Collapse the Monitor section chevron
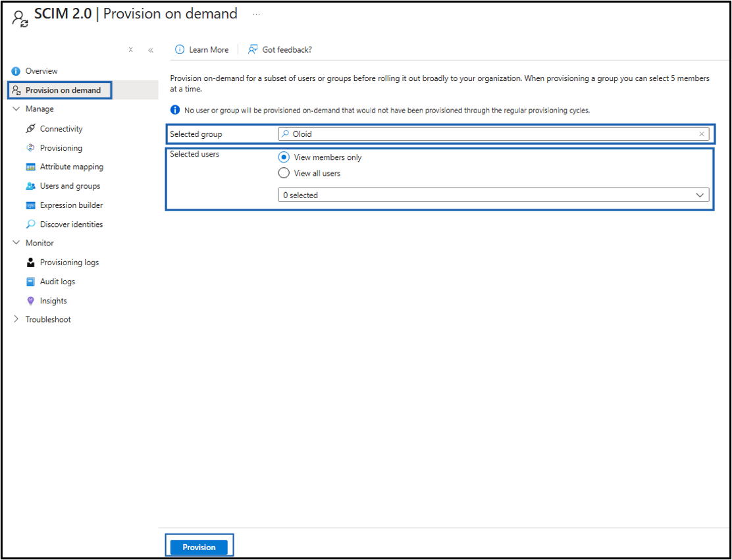Image resolution: width=732 pixels, height=560 pixels. click(x=16, y=243)
